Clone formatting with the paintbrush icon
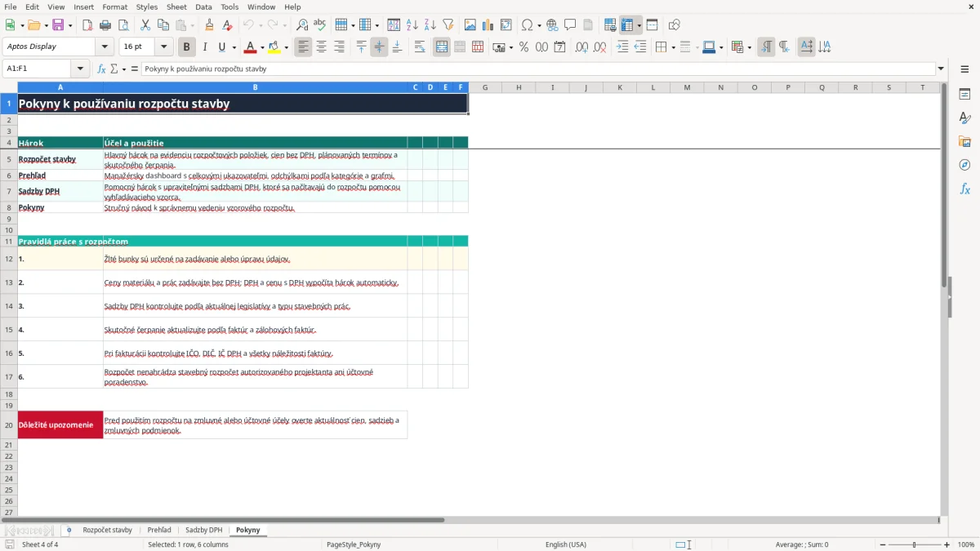The image size is (980, 551). click(210, 25)
